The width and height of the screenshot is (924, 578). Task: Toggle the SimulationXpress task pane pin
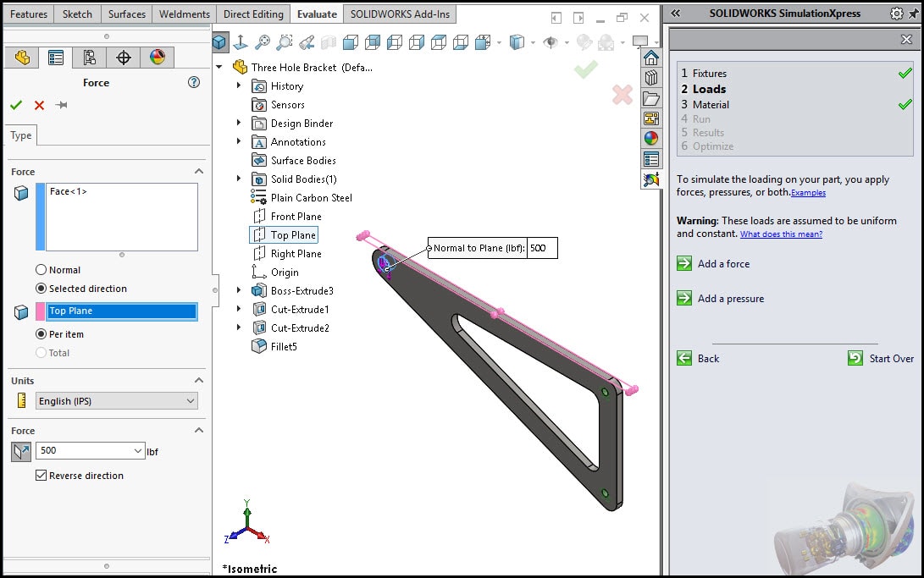click(914, 14)
